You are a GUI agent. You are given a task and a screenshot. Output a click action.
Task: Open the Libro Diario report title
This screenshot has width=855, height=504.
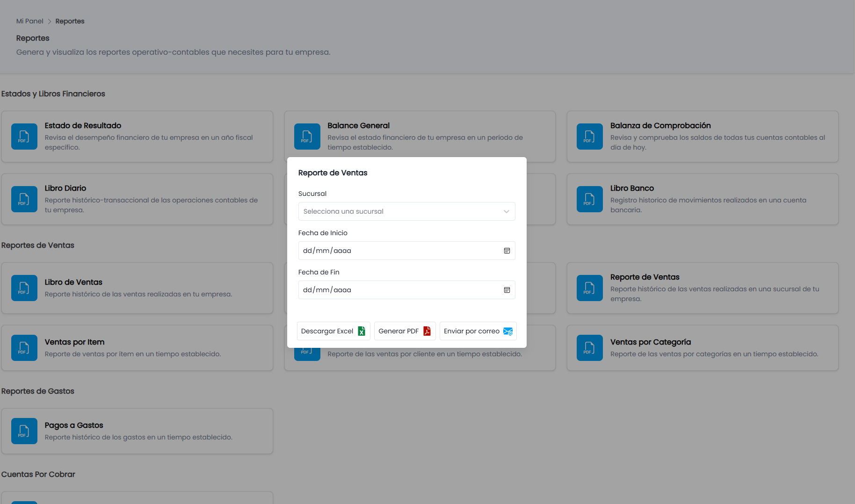tap(65, 188)
